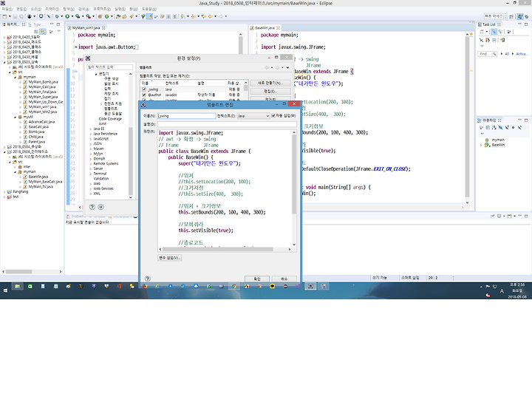Toggle the auto-insert checkbox in Template Edit
This screenshot has height=402, width=532.
tap(273, 116)
